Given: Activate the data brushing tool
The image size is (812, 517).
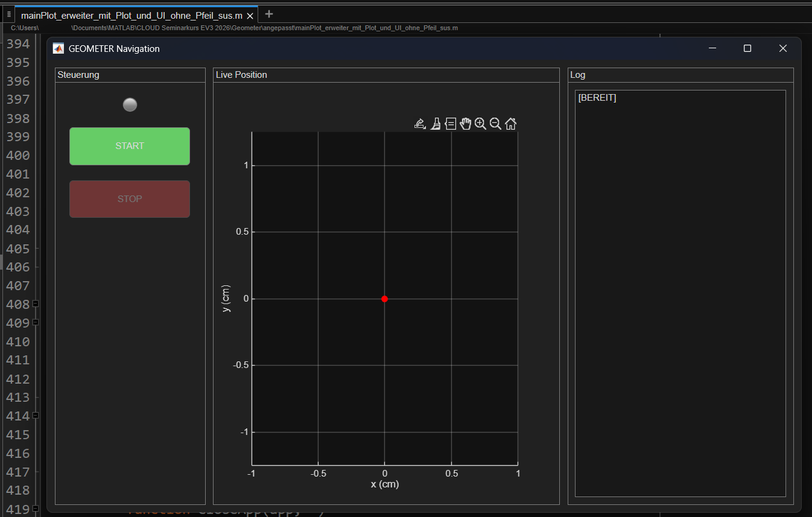Looking at the screenshot, I should (x=435, y=124).
